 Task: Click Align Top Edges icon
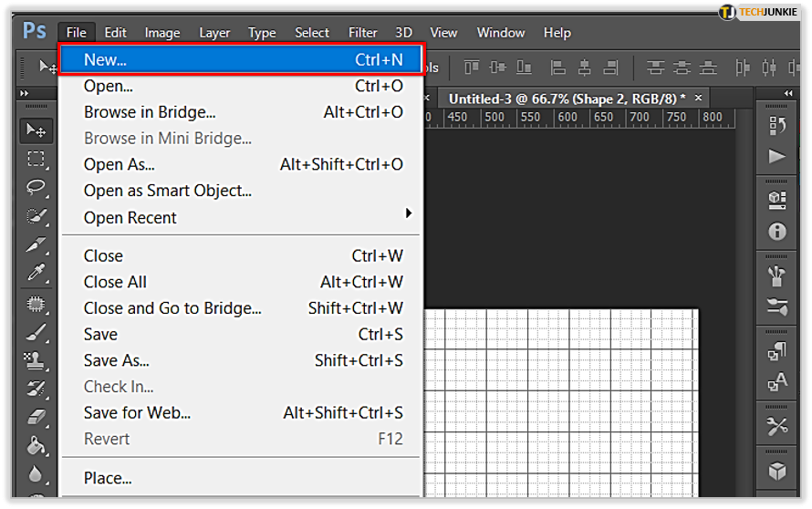[472, 68]
